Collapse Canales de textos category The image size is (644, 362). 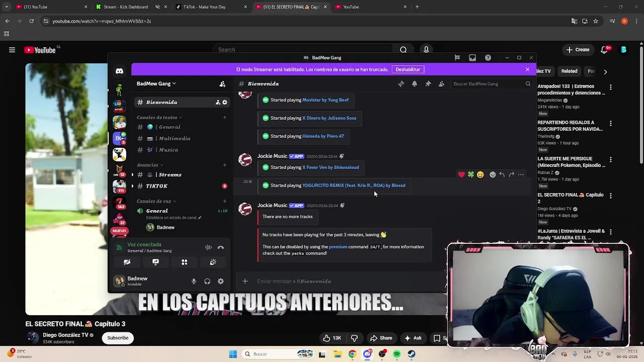pos(159,118)
